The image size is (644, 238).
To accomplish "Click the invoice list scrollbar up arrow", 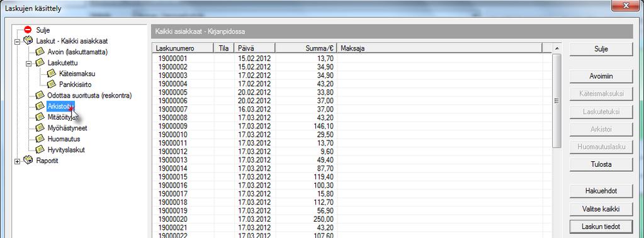I will click(x=556, y=48).
